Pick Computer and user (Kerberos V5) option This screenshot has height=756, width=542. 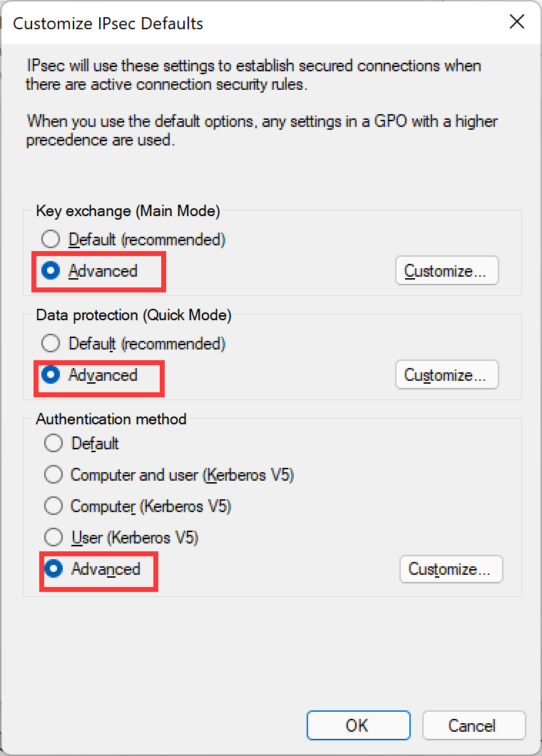[53, 474]
